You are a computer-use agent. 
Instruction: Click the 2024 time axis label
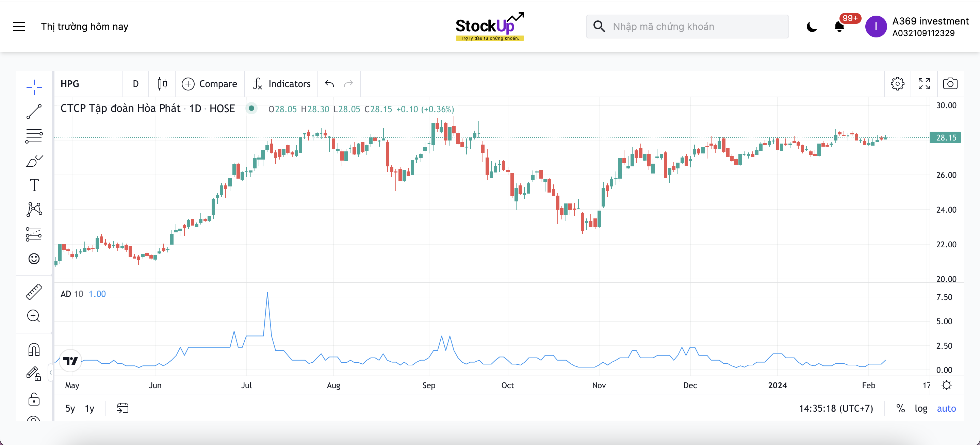(778, 385)
